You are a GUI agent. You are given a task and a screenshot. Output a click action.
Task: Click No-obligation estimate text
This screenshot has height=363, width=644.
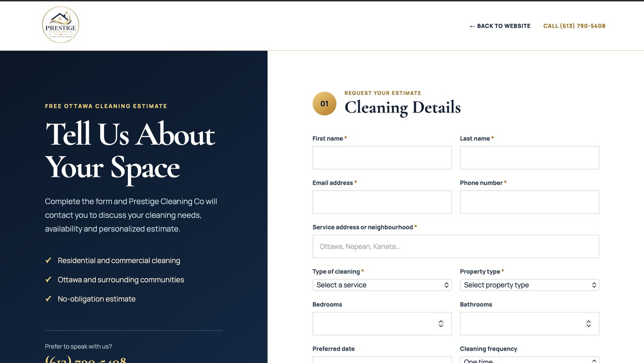[97, 299]
